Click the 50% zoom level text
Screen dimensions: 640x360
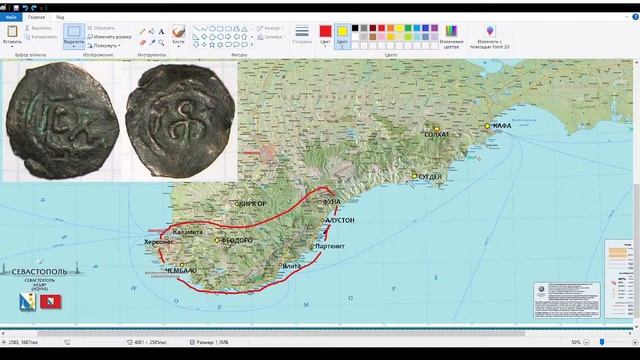click(x=576, y=342)
